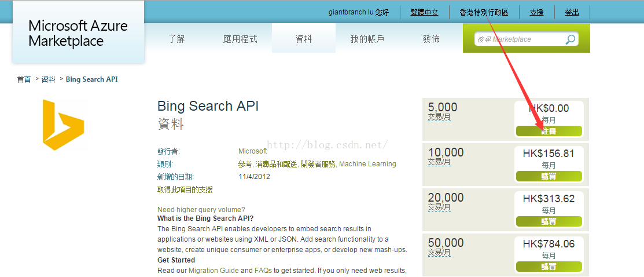Open 消費品和配送 category link

tap(277, 164)
